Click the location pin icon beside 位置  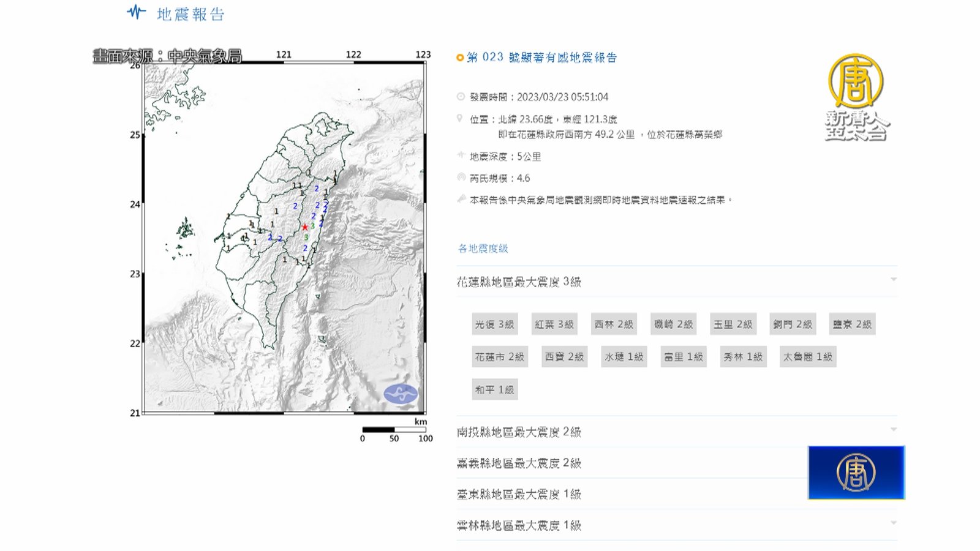[460, 119]
